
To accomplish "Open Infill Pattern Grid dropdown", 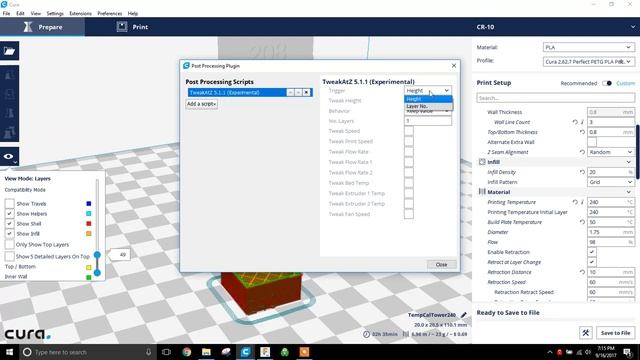I will [x=611, y=182].
